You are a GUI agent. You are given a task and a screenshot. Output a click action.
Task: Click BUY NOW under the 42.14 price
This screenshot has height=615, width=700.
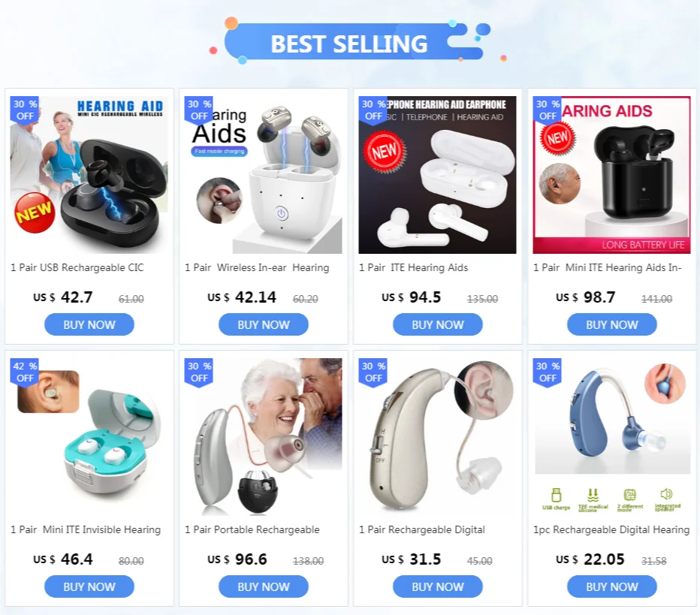coord(264,324)
